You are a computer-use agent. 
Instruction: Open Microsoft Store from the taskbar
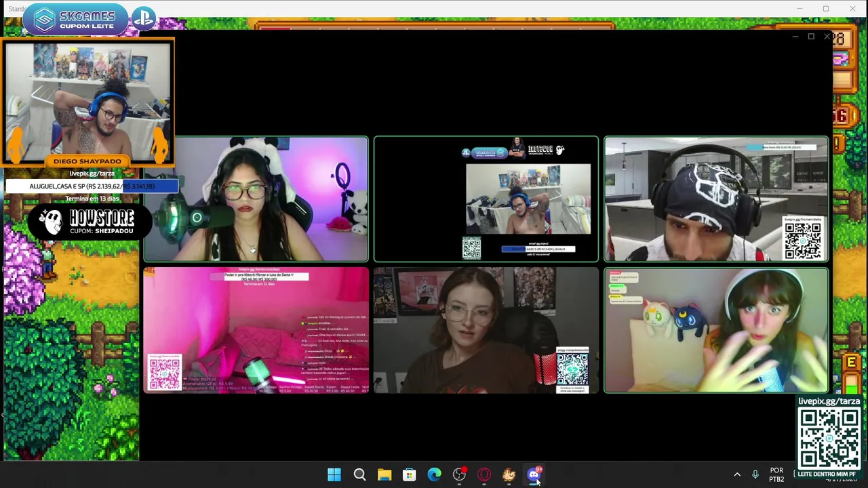pyautogui.click(x=410, y=475)
